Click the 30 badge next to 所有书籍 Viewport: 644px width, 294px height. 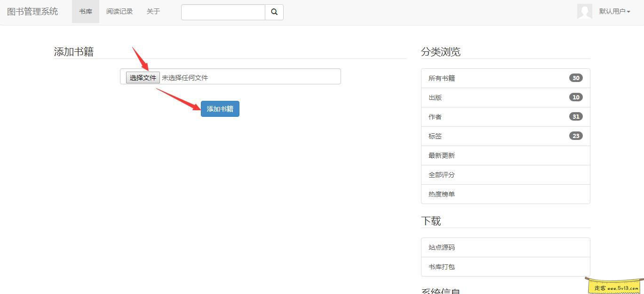576,78
